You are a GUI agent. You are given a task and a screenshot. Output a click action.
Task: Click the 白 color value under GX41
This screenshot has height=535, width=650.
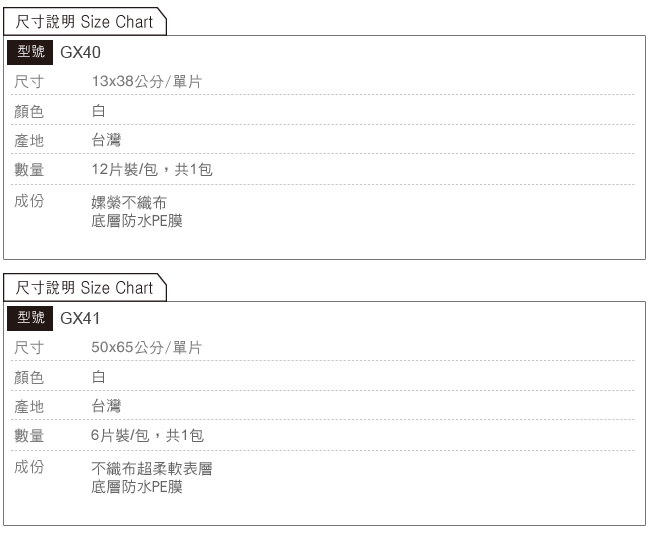pyautogui.click(x=99, y=377)
